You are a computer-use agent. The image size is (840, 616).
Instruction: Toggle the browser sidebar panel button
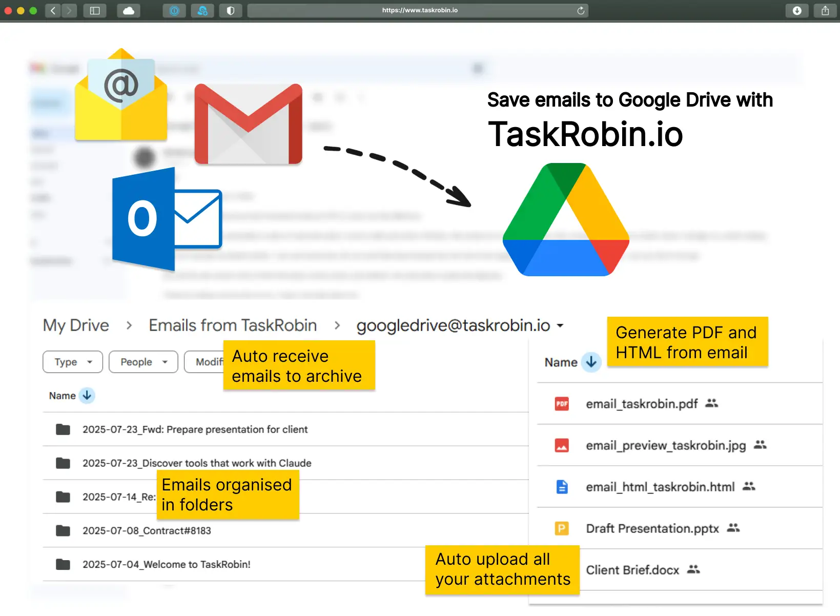coord(95,11)
